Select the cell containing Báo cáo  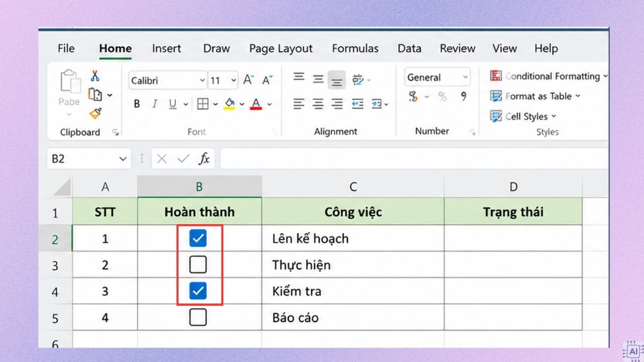click(353, 317)
